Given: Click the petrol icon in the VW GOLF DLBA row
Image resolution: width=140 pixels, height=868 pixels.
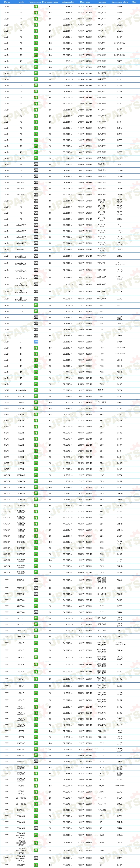Looking at the screenshot, I should [x=36, y=700].
